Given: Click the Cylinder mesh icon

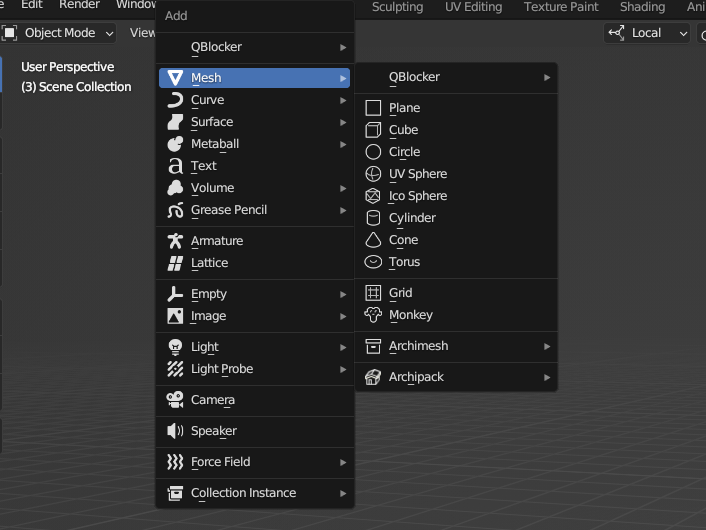Looking at the screenshot, I should [373, 218].
